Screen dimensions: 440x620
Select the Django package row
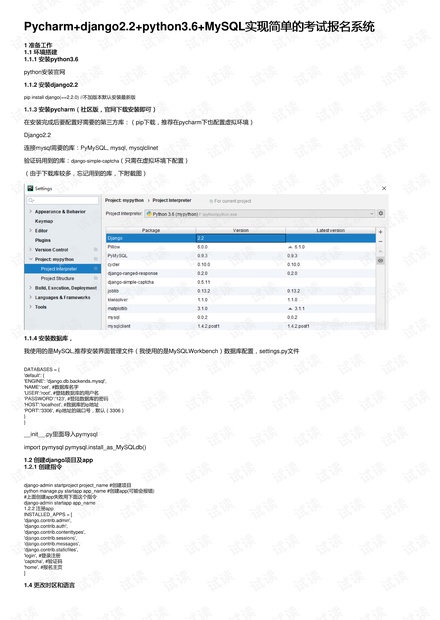241,238
